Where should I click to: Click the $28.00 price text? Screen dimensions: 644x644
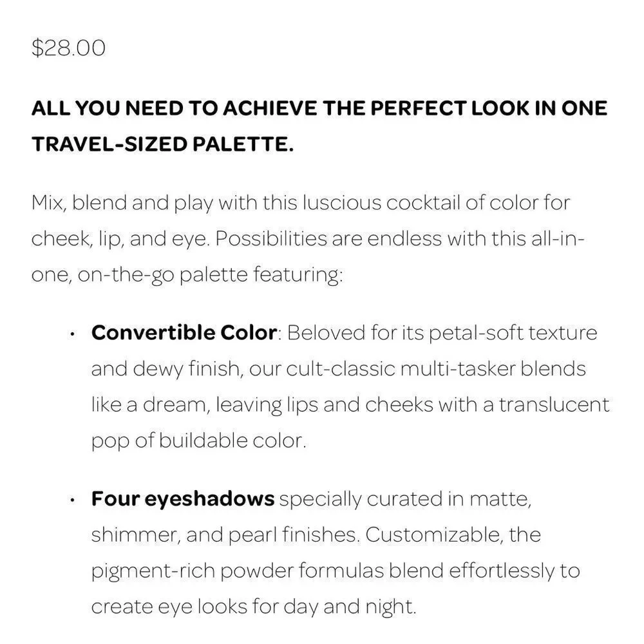point(69,48)
